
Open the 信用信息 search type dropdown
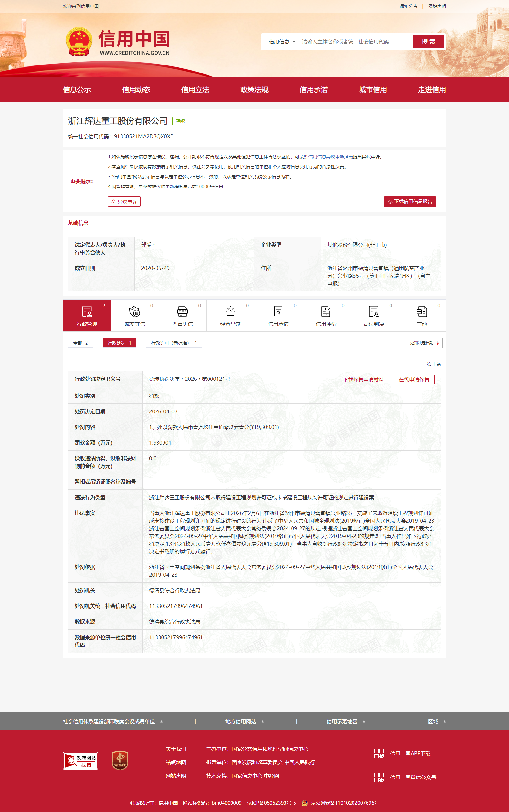tap(282, 42)
